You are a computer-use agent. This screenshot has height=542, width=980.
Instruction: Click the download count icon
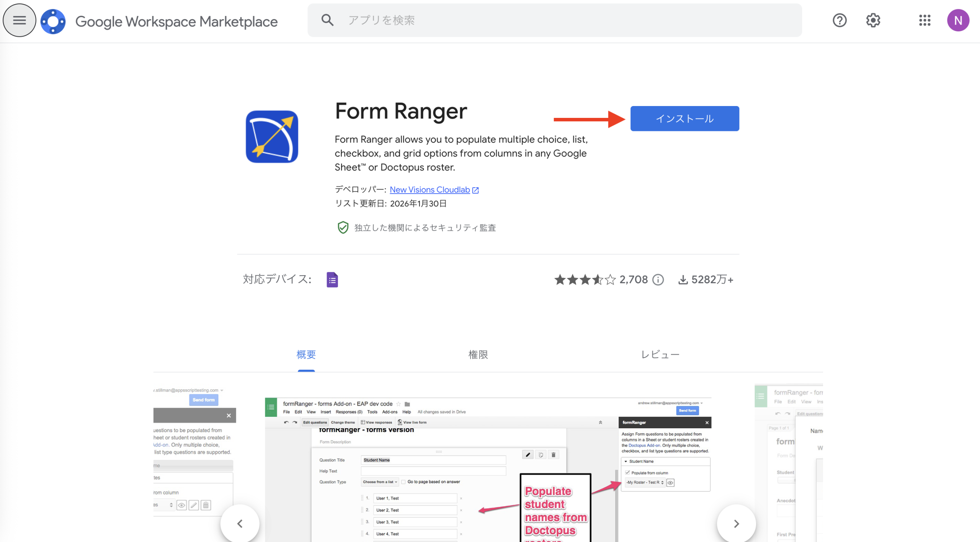684,279
